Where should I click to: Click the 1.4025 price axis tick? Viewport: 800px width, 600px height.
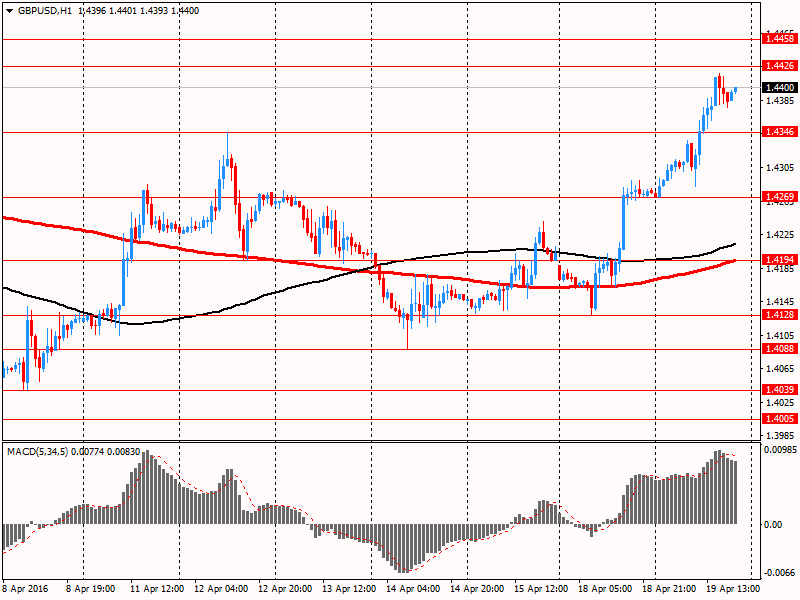[x=780, y=403]
